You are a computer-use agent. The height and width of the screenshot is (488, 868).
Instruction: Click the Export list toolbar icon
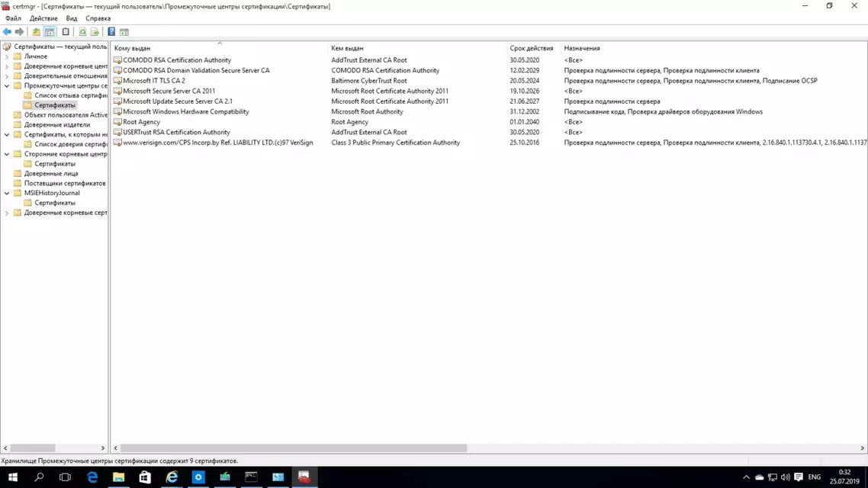(95, 32)
